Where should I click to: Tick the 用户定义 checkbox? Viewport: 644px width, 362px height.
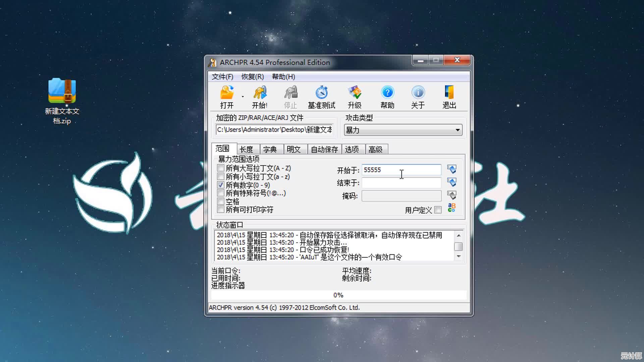pos(438,210)
